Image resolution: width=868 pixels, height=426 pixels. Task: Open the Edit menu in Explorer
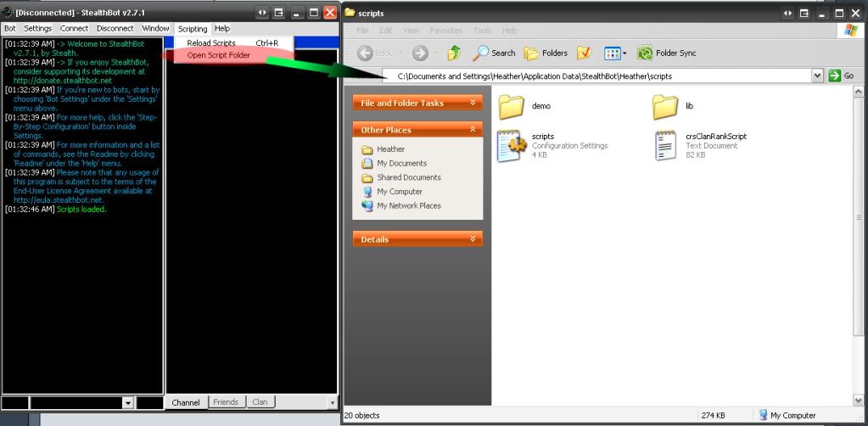(x=385, y=31)
